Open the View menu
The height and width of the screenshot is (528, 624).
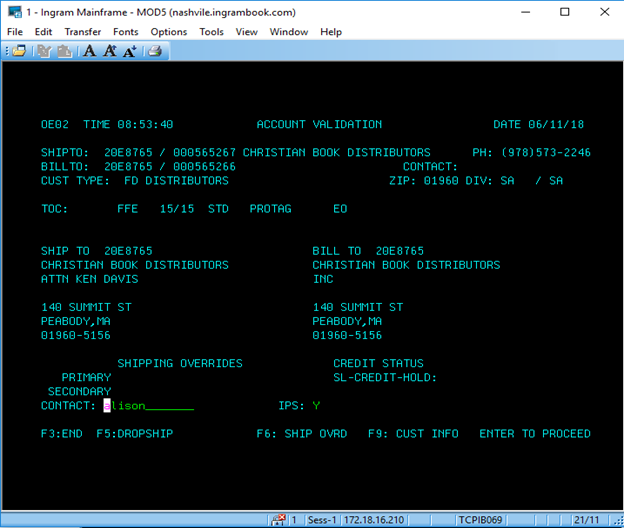246,32
